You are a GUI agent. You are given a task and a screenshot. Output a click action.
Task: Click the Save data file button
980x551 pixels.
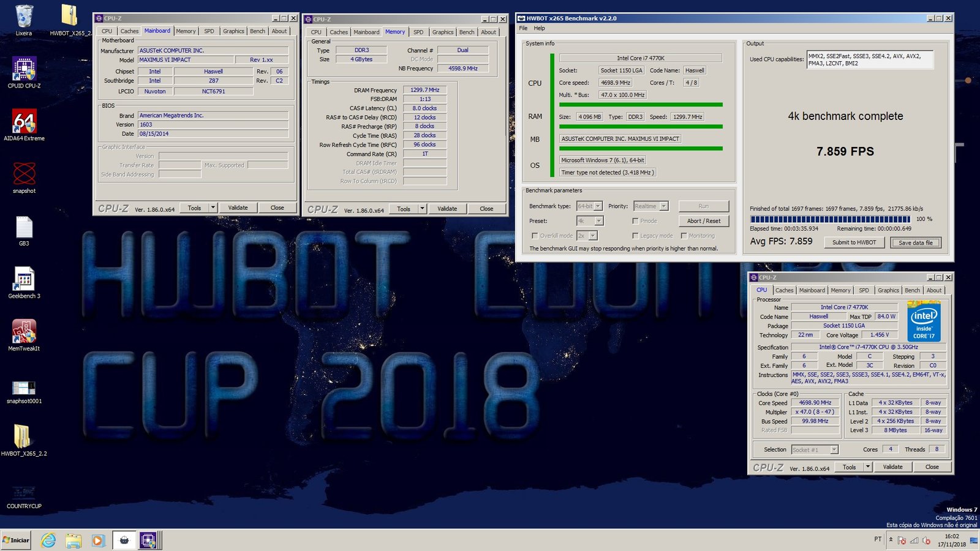[x=915, y=243]
